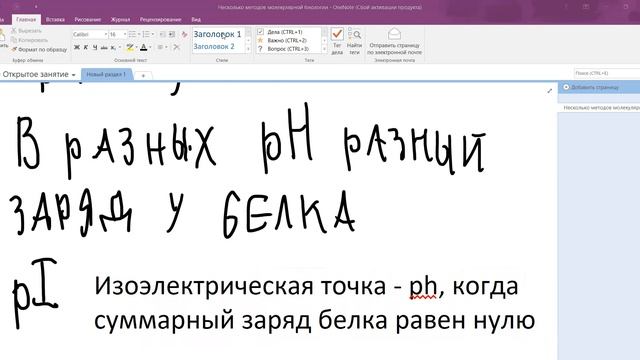640x360 pixels.
Task: Delete formatting with the X icon
Action: [x=176, y=47]
